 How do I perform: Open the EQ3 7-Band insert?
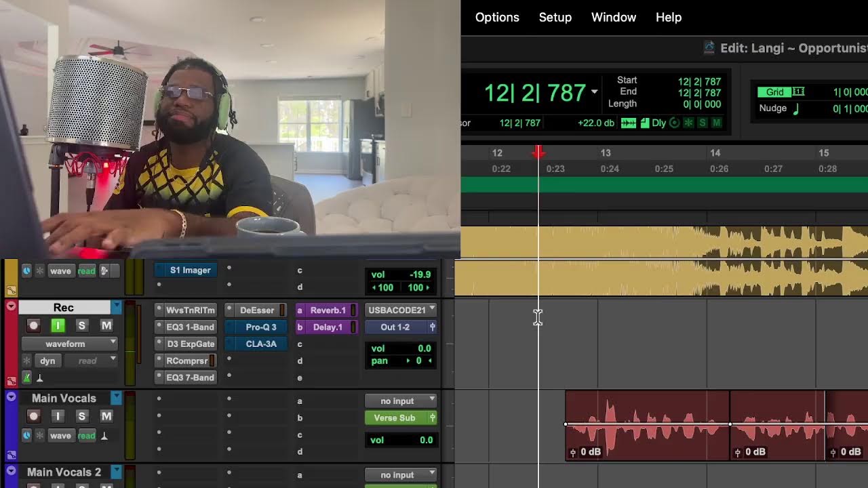(x=191, y=378)
